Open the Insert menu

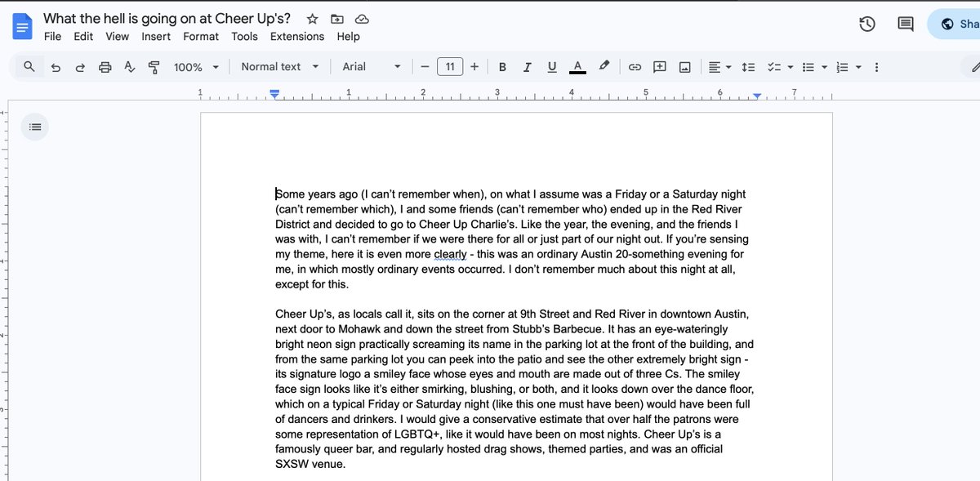click(156, 36)
